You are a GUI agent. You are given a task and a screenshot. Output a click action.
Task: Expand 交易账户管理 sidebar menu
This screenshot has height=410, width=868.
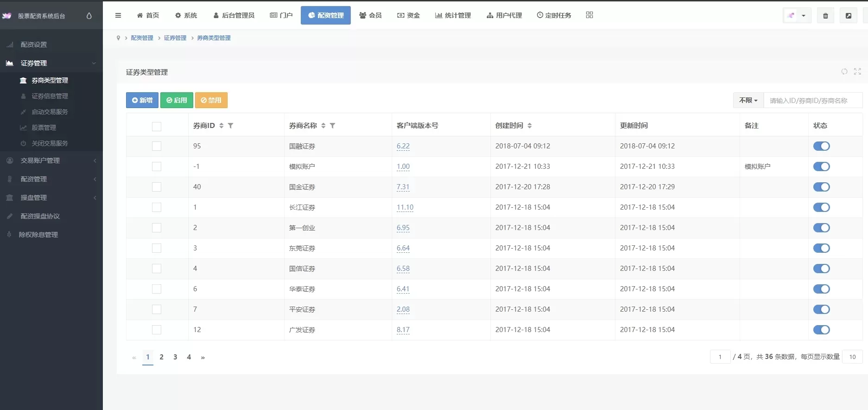pyautogui.click(x=51, y=160)
